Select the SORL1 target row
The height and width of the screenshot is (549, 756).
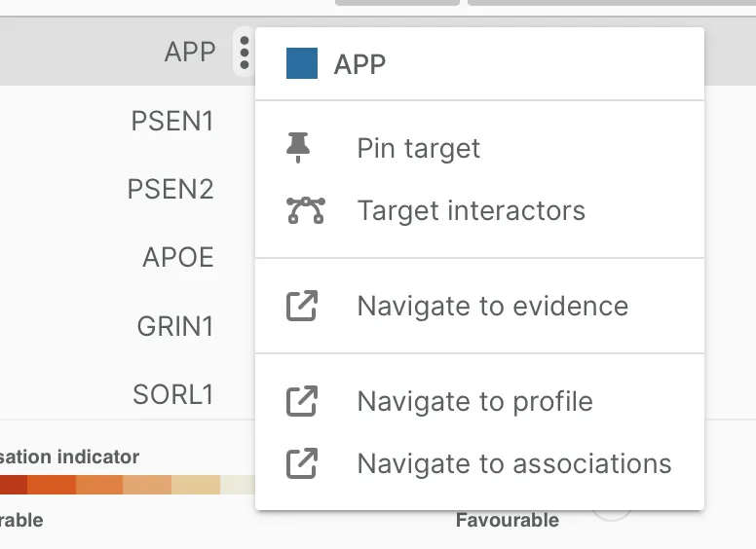(x=173, y=394)
